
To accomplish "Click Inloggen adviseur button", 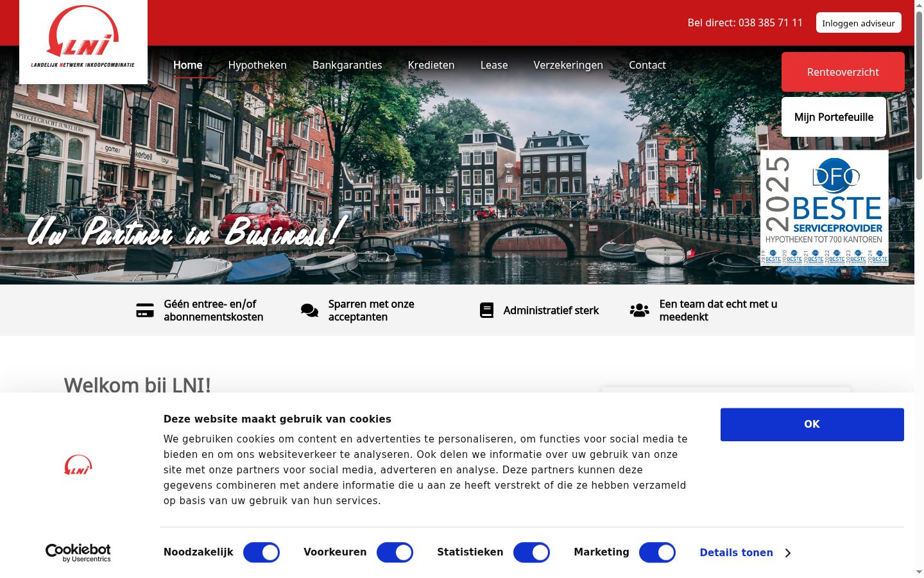I will pyautogui.click(x=859, y=22).
